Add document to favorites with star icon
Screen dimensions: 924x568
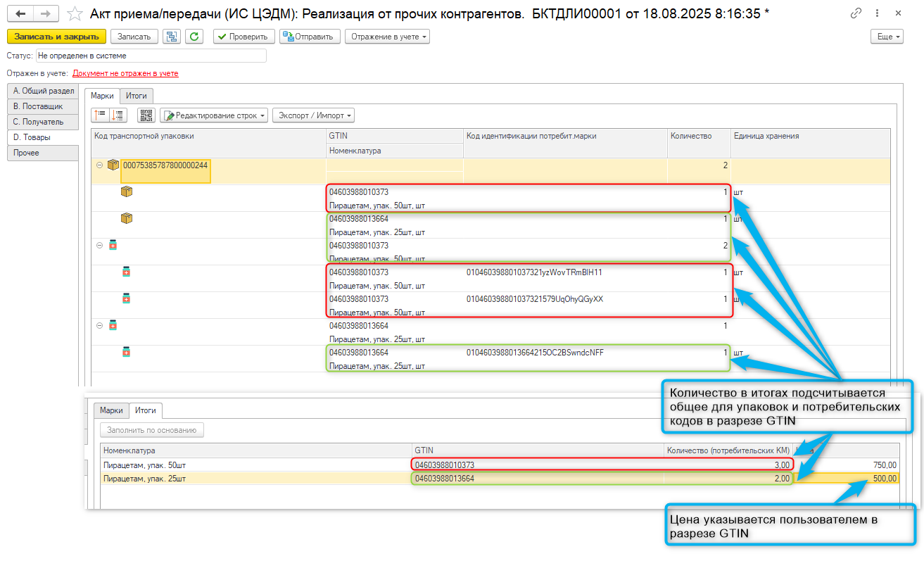point(72,13)
